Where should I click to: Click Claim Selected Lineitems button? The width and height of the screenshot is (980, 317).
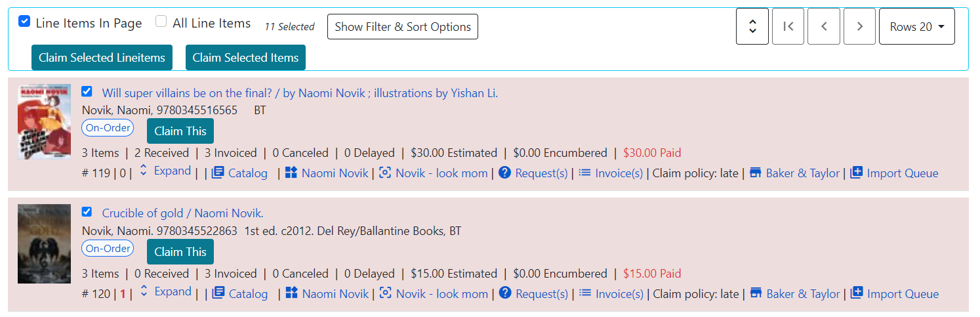point(102,58)
